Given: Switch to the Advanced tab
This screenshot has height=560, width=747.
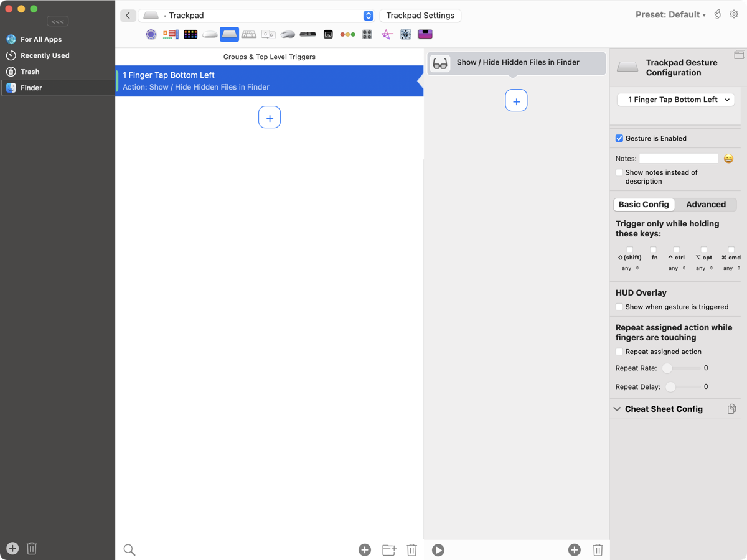Looking at the screenshot, I should coord(706,204).
